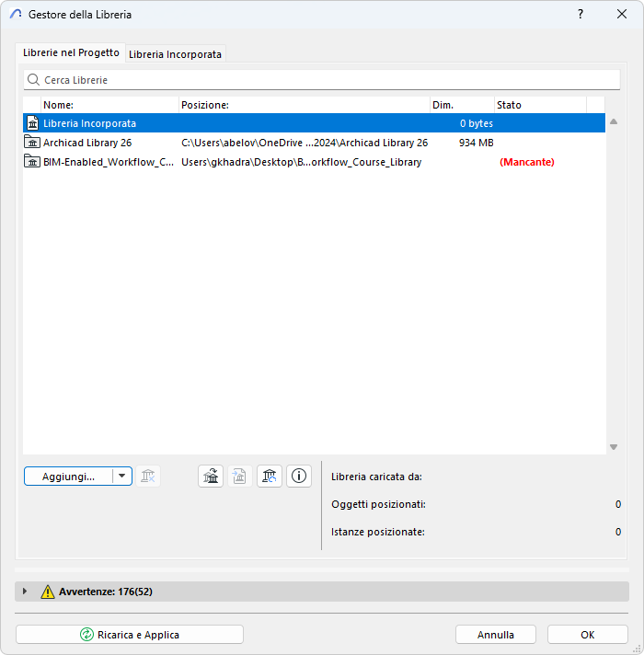Click the red (Mancante) status text
Viewport: 644px width, 655px height.
click(x=526, y=162)
